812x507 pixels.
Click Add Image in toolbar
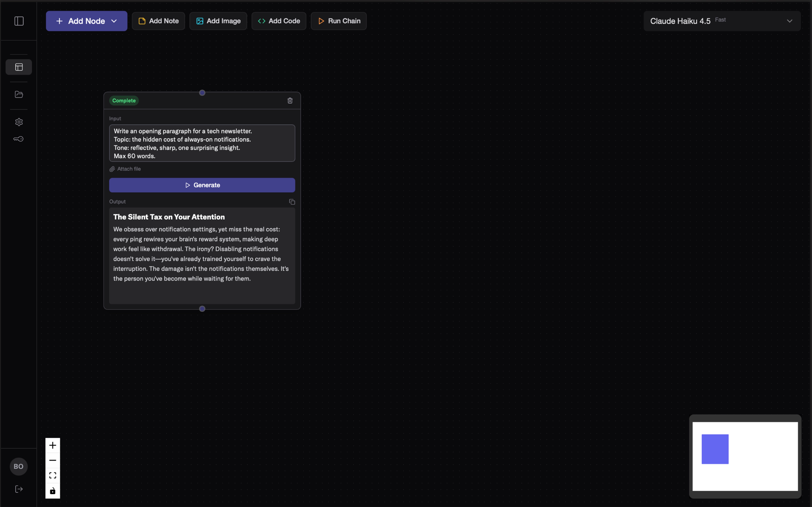click(218, 21)
